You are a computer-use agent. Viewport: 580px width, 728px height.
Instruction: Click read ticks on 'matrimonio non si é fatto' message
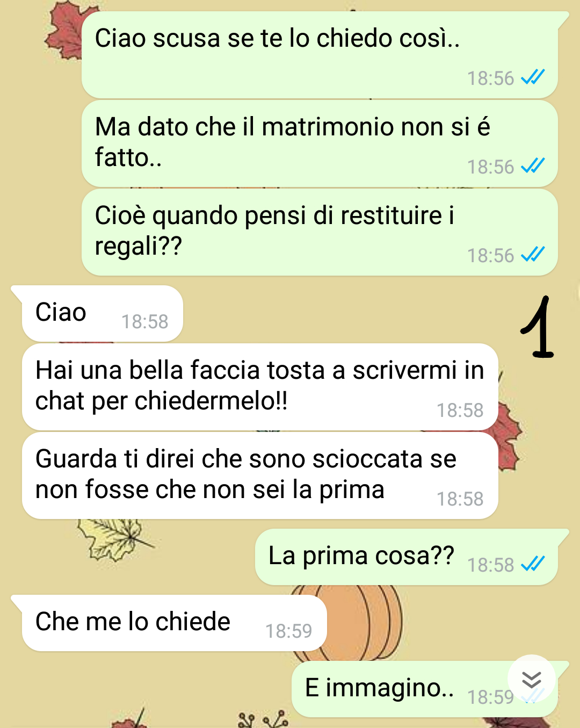(x=533, y=165)
